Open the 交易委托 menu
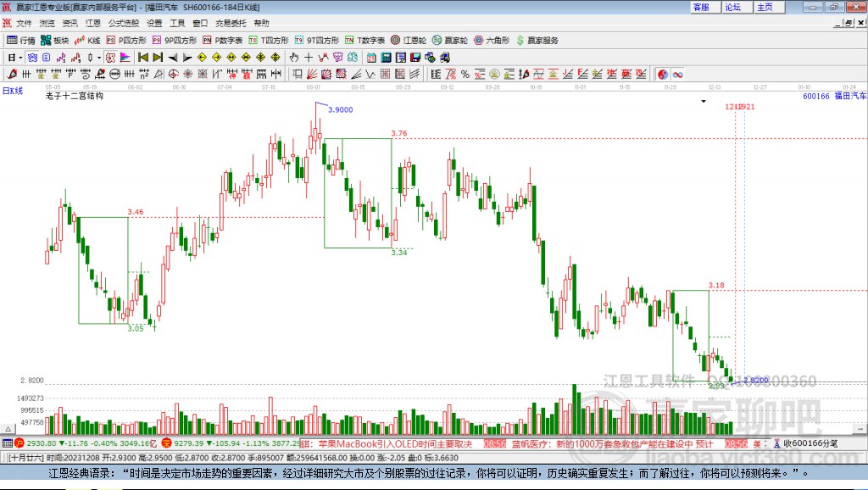Screen dimensions: 868x490 tap(231, 23)
